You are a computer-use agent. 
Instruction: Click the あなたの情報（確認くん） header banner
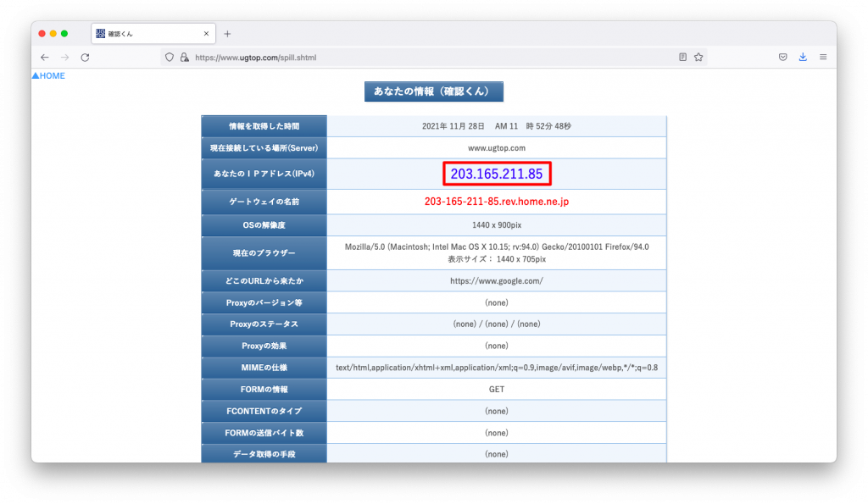pyautogui.click(x=433, y=91)
